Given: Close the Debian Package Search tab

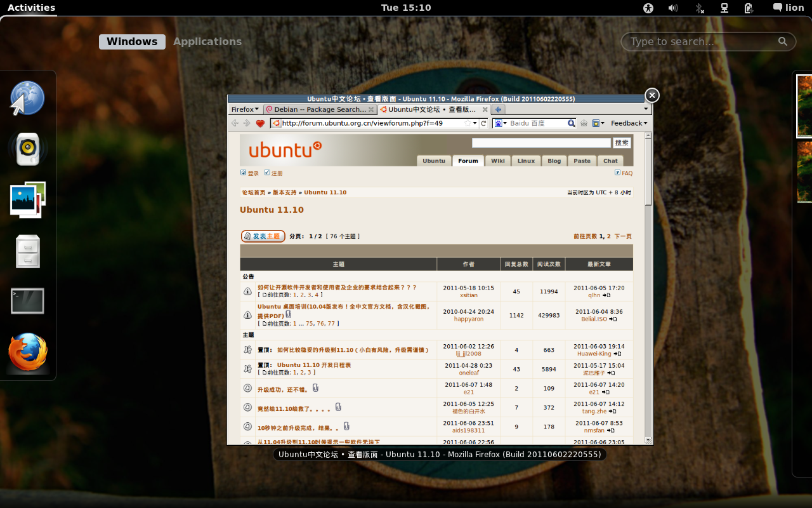Looking at the screenshot, I should (x=371, y=109).
